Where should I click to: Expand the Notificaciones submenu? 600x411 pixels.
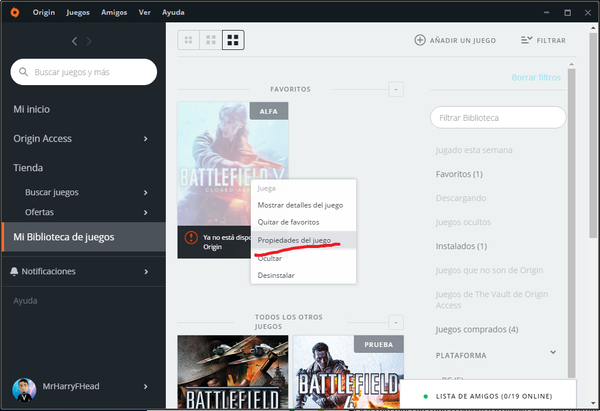[146, 272]
